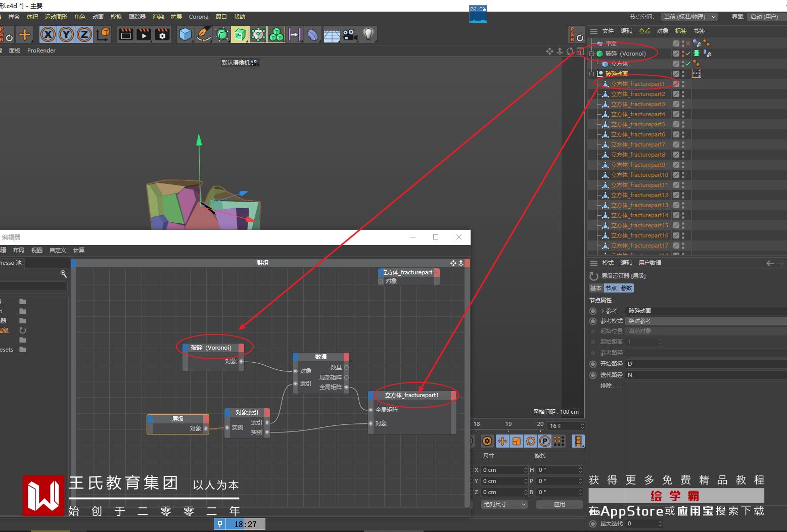Click the 迭代路径 animation radio dot
Image resolution: width=787 pixels, height=532 pixels.
pos(593,375)
